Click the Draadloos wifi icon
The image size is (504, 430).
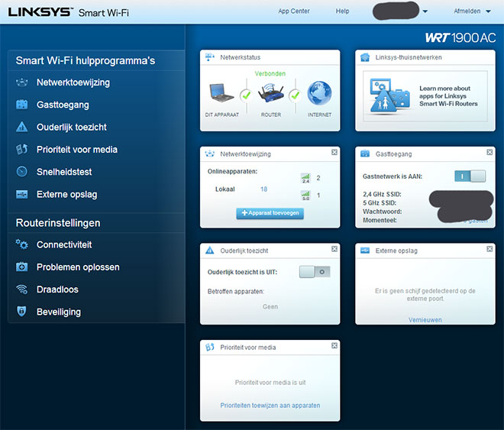(x=22, y=289)
